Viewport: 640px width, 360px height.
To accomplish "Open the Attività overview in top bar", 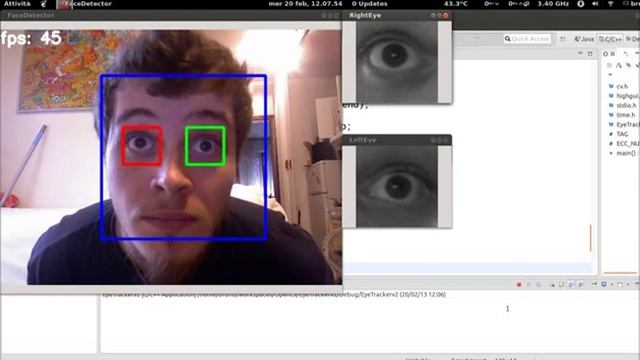I will coord(17,4).
